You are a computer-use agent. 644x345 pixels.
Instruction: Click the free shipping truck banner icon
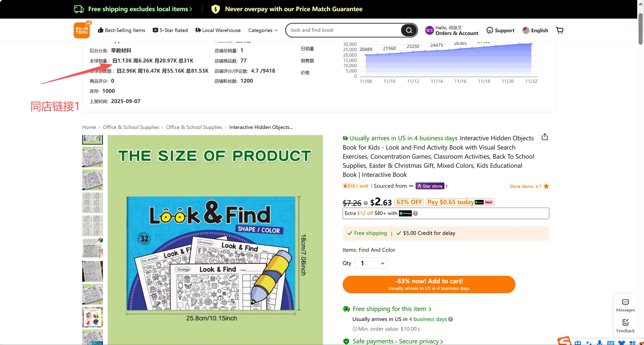click(x=79, y=9)
